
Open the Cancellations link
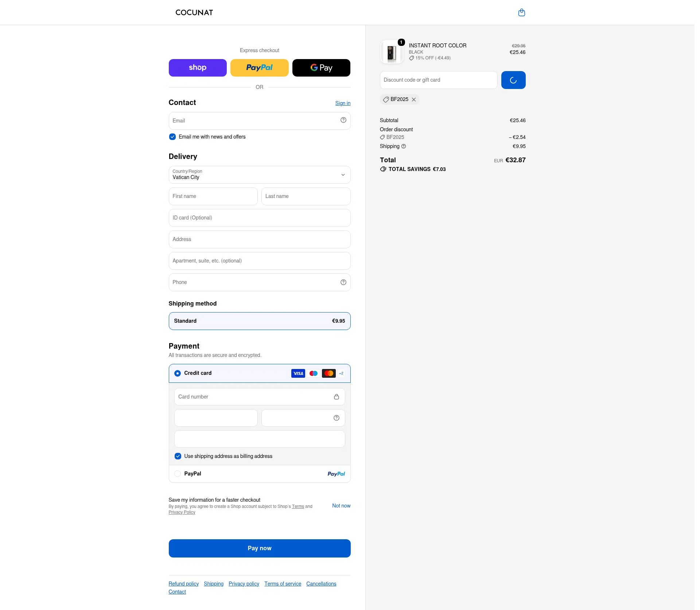321,584
